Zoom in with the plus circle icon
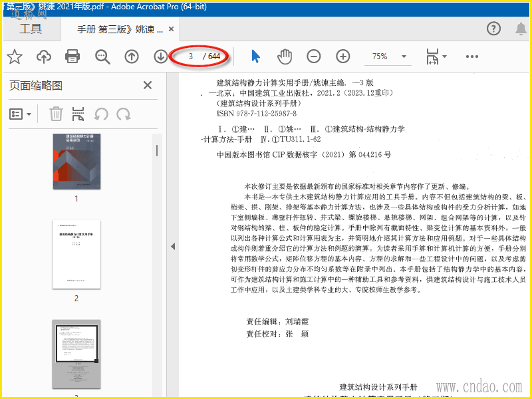The image size is (532, 399). 343,57
